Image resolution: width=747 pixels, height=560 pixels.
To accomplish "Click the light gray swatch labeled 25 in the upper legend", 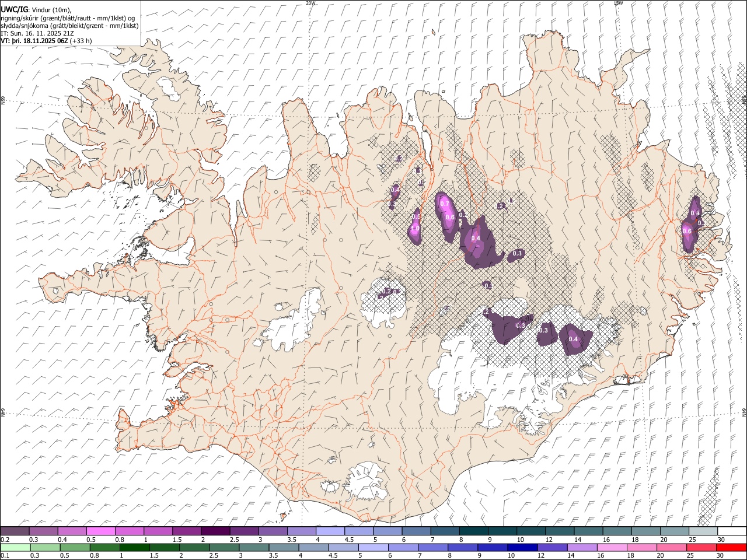I will [x=703, y=531].
